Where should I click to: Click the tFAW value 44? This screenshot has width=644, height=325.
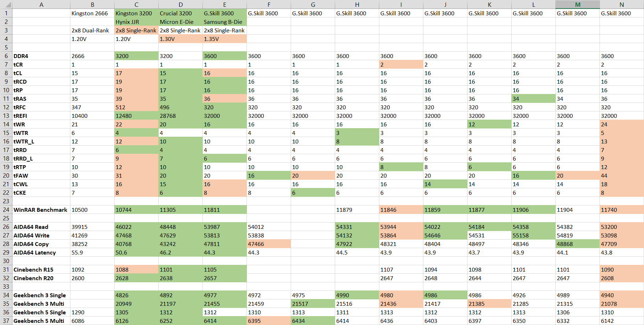point(622,175)
